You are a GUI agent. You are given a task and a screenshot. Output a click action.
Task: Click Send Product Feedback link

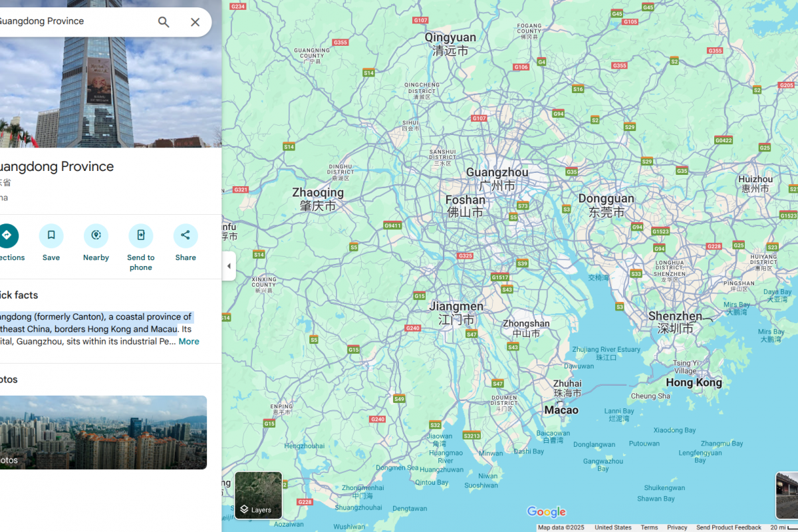(728, 527)
